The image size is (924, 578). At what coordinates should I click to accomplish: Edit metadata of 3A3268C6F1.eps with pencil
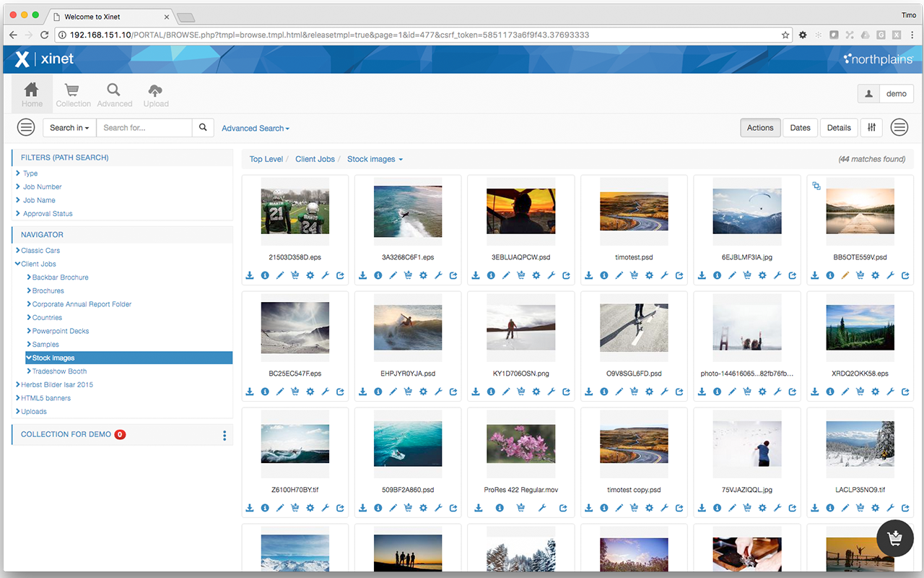point(393,275)
